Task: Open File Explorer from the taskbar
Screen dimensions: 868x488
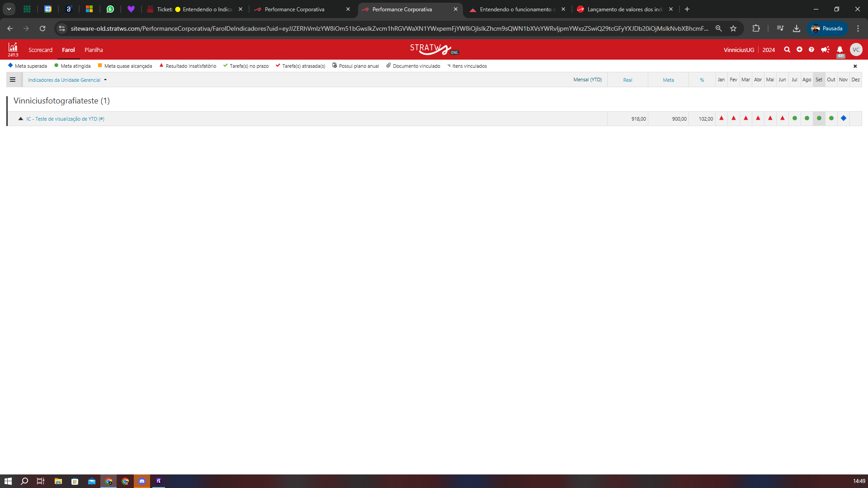Action: pos(58,481)
